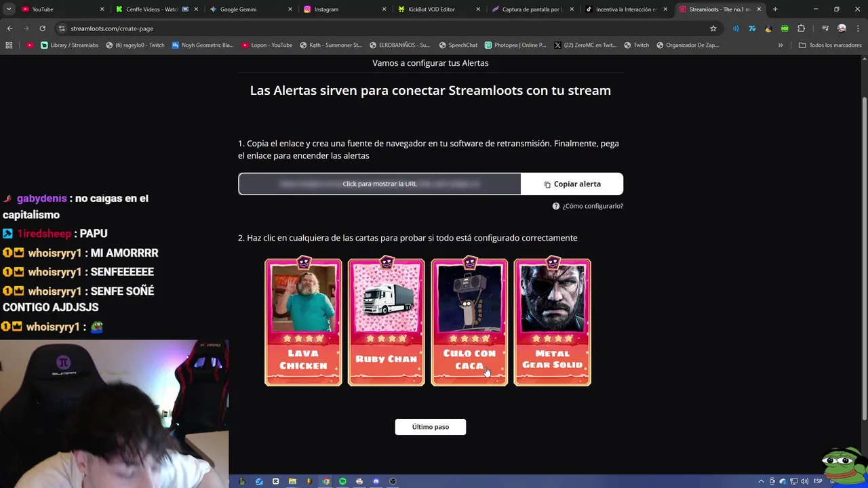Click 1iredsheep username in chat overlay
Image resolution: width=868 pixels, height=488 pixels.
(44, 233)
